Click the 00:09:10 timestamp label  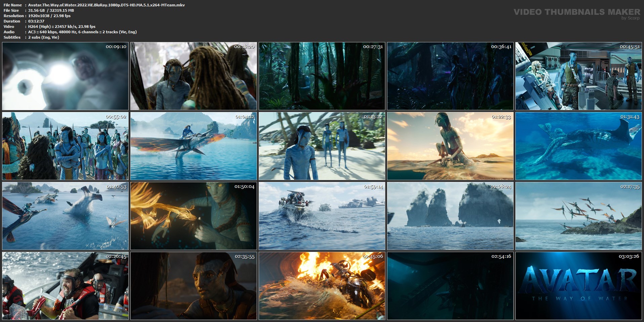pos(116,47)
